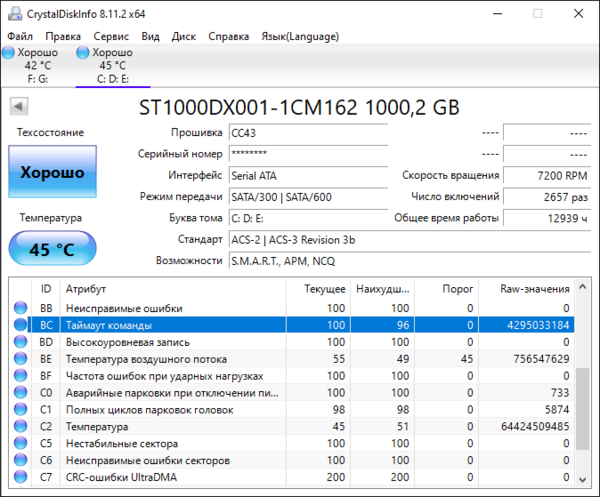
Task: Click the status orb in the BE row
Action: tap(20, 358)
